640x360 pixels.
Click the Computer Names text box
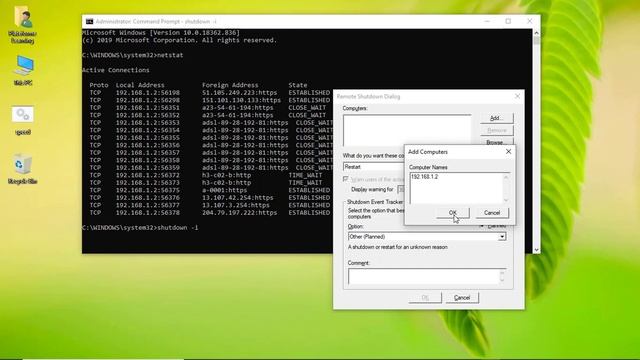tap(460, 188)
